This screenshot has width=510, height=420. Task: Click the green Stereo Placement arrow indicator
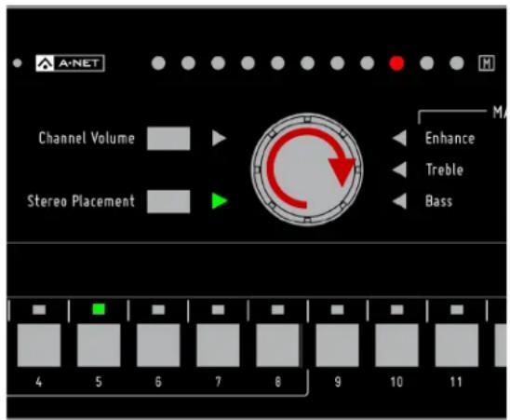pyautogui.click(x=220, y=201)
